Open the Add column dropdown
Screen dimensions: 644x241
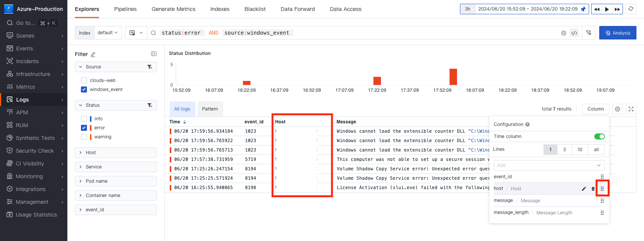coord(549,165)
